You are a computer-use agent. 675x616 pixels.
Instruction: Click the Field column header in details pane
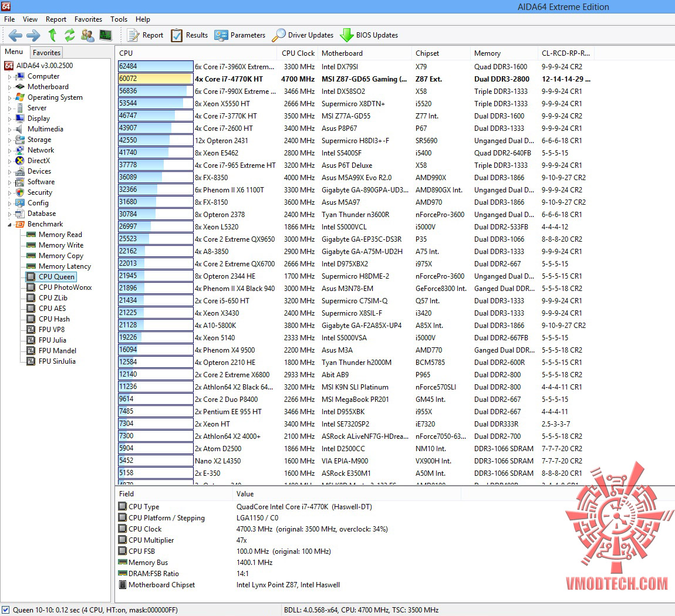coord(174,494)
